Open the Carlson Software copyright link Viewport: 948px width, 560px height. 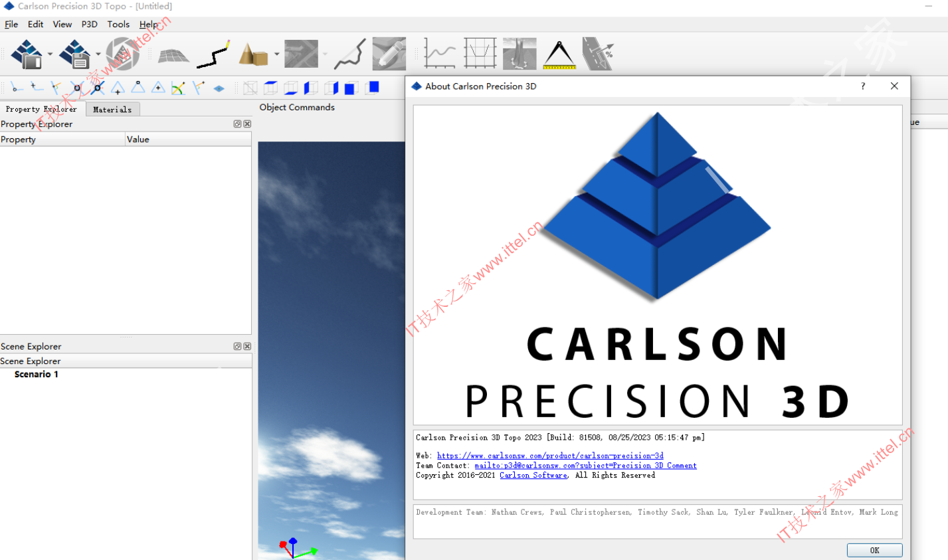[533, 475]
